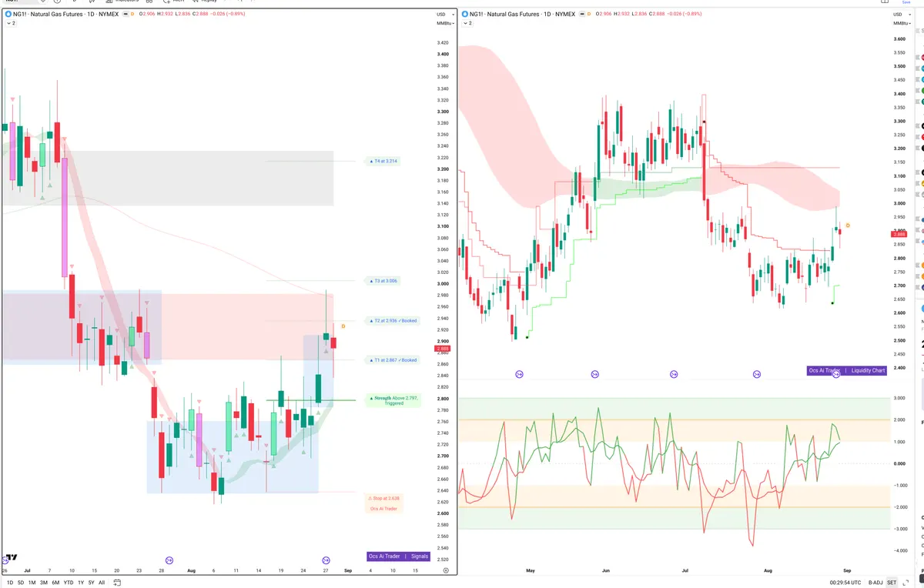The width and height of the screenshot is (924, 588).
Task: Select the 5D time range
Action: coord(20,583)
